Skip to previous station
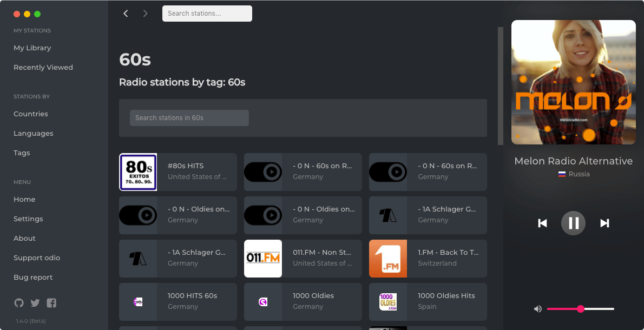Viewport: 644px width, 330px height. click(542, 223)
